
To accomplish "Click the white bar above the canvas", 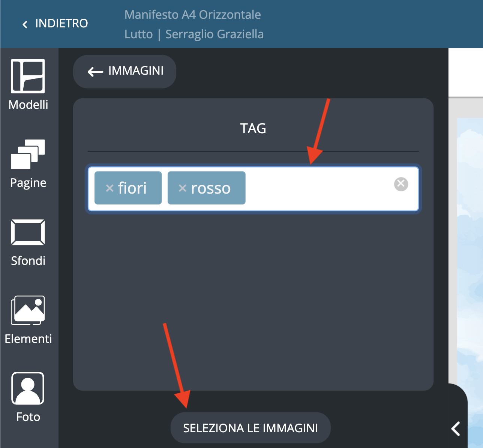I will pos(465,72).
